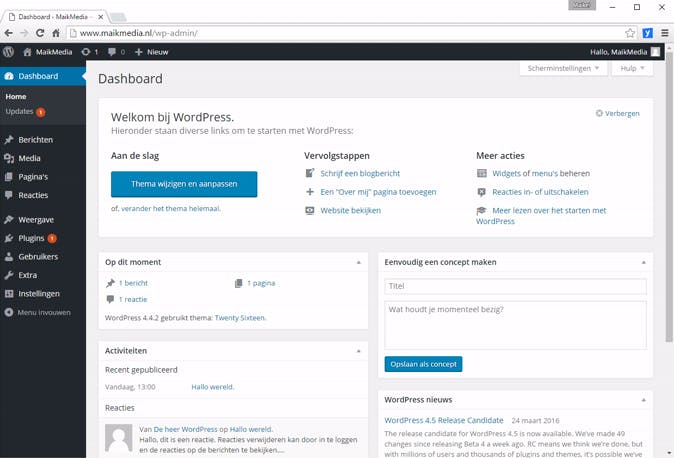Collapse the Op dit moment panel arrow
The width and height of the screenshot is (674, 458).
(x=358, y=262)
